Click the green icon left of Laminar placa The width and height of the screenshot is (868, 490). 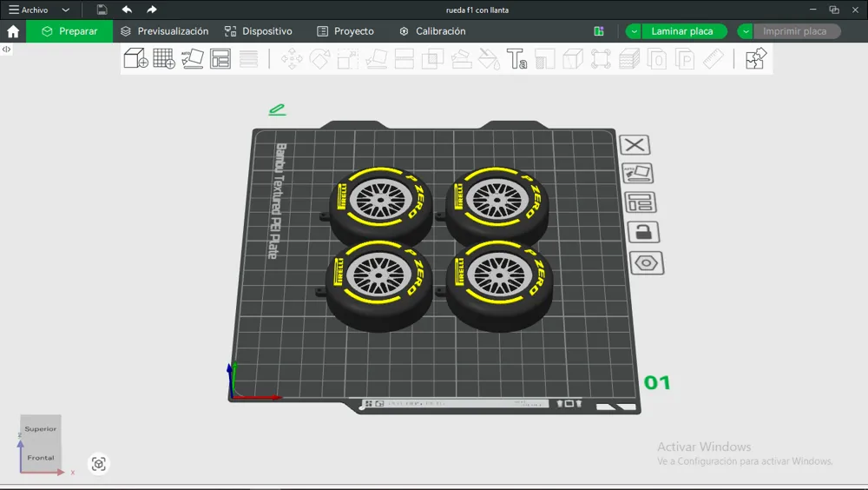tap(598, 31)
